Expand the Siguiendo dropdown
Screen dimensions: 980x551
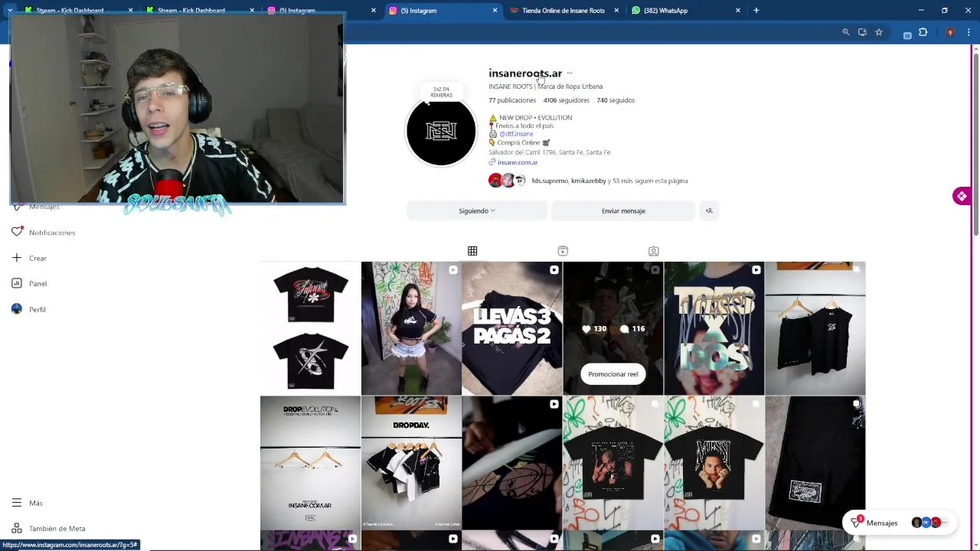(x=477, y=210)
